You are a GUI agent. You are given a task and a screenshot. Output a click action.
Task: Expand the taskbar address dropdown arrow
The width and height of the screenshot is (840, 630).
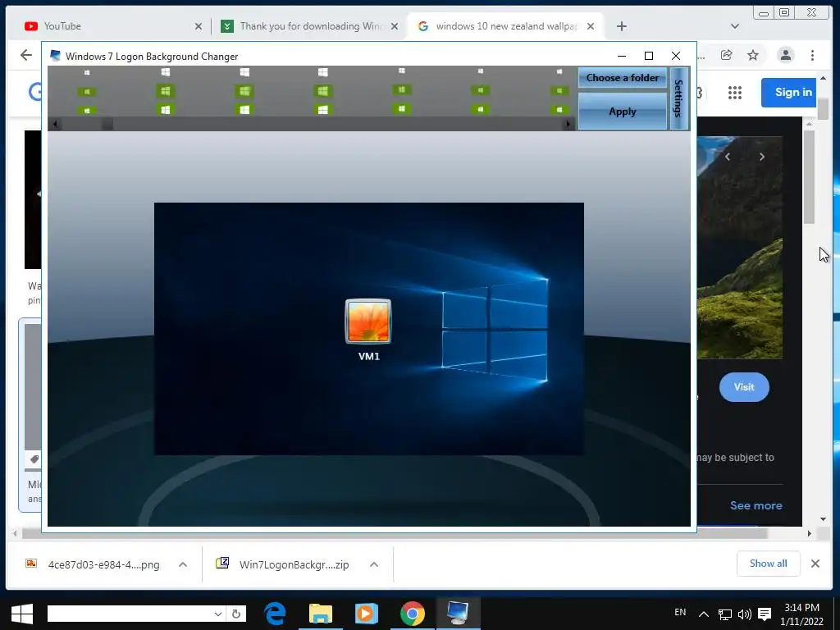[x=218, y=614]
